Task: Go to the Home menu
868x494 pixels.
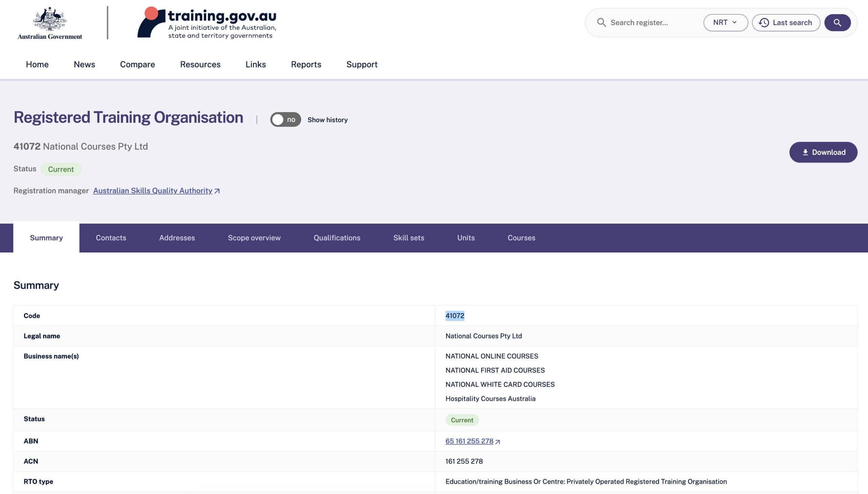Action: [37, 64]
